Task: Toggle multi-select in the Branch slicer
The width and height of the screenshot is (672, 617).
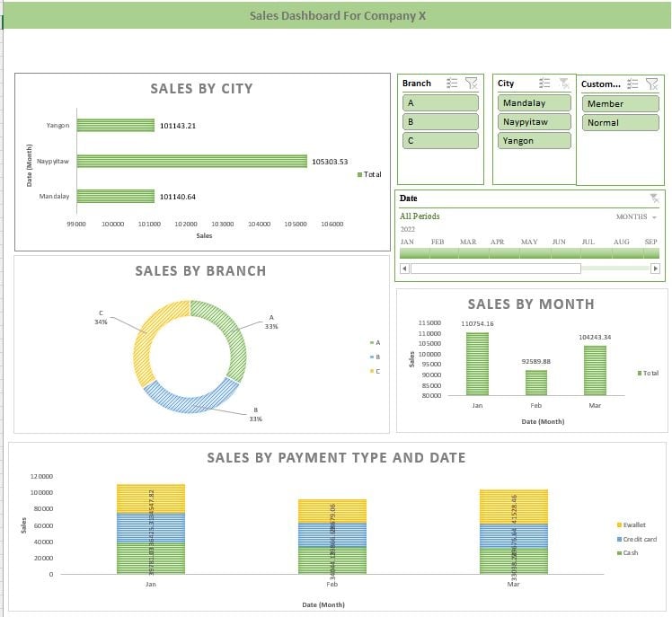Action: pyautogui.click(x=452, y=83)
